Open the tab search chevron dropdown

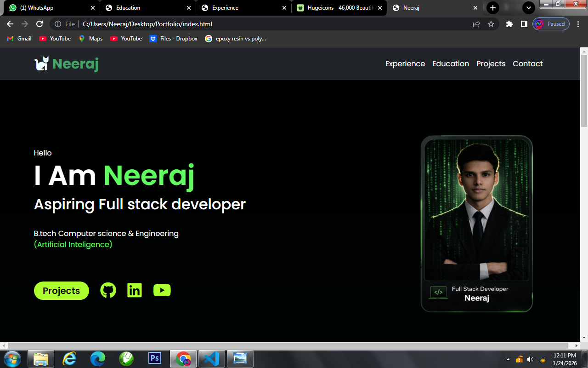(x=528, y=8)
